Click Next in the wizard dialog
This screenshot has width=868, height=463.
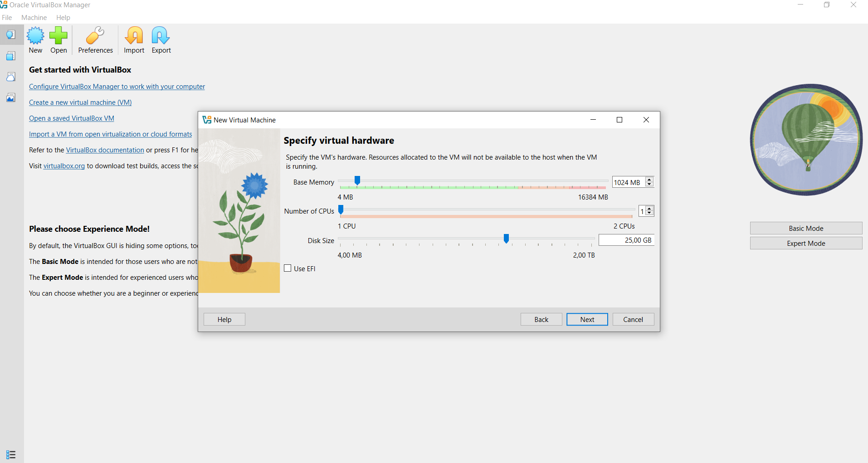coord(587,319)
